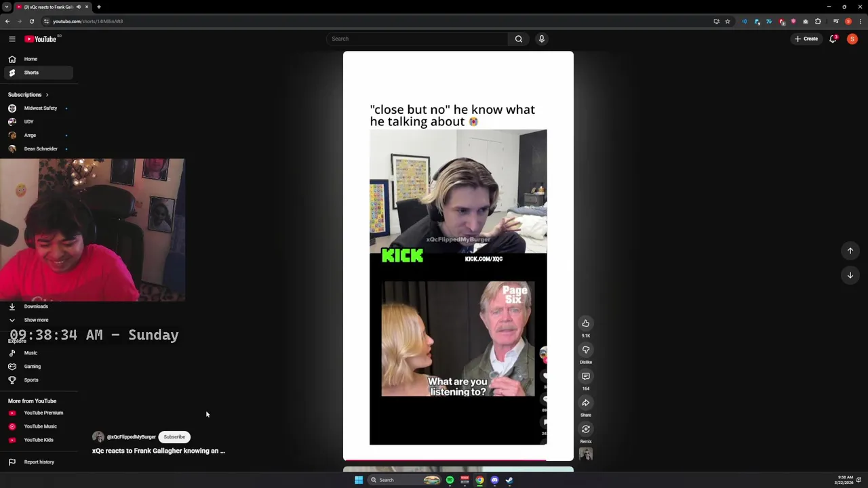868x488 pixels.
Task: Expand the Subscriptions section chevron
Action: coord(47,95)
